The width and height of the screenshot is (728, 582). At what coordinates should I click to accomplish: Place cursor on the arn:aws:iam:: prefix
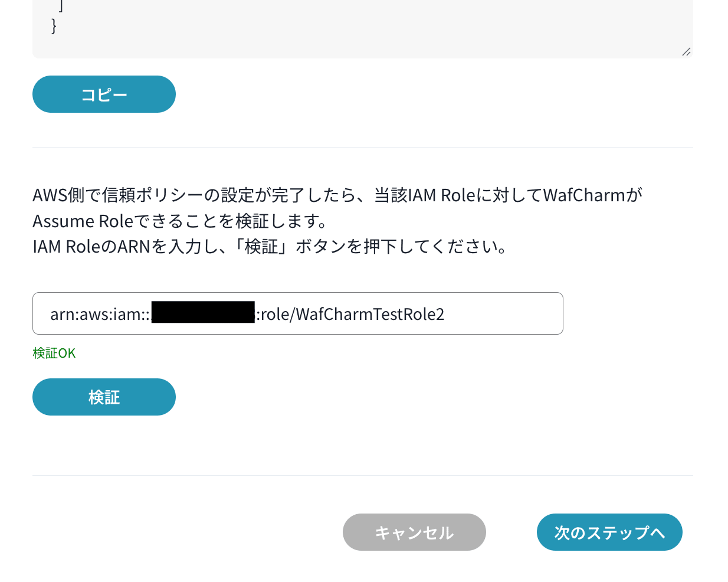99,314
